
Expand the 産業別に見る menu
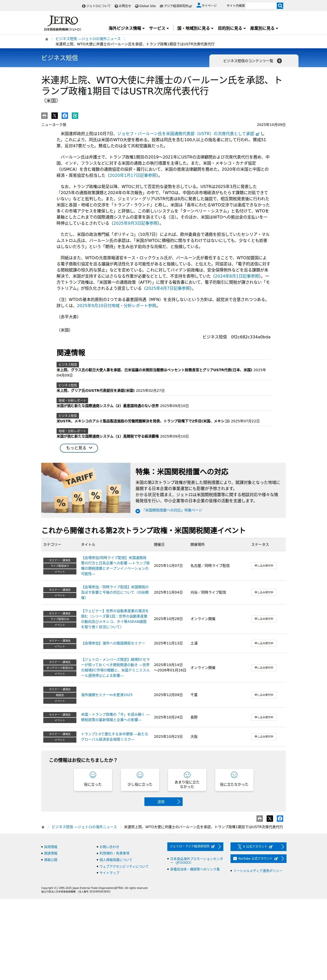click(x=264, y=28)
